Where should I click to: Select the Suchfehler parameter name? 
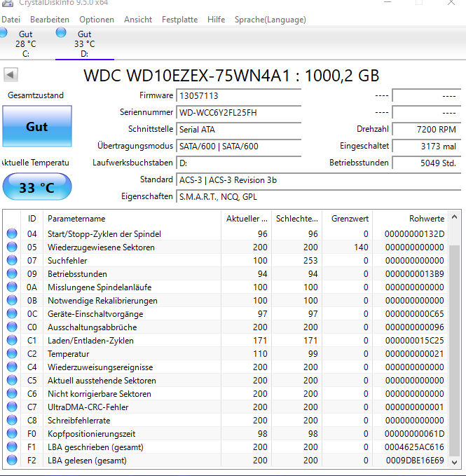tap(67, 261)
